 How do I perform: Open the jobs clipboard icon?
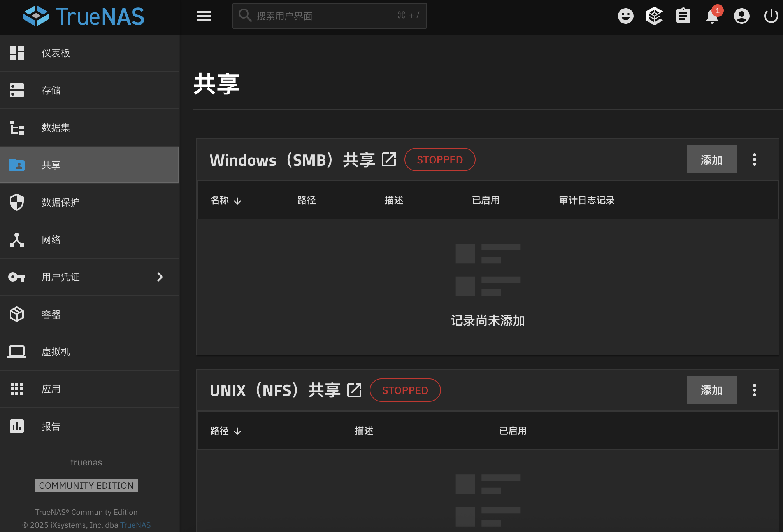click(x=683, y=16)
